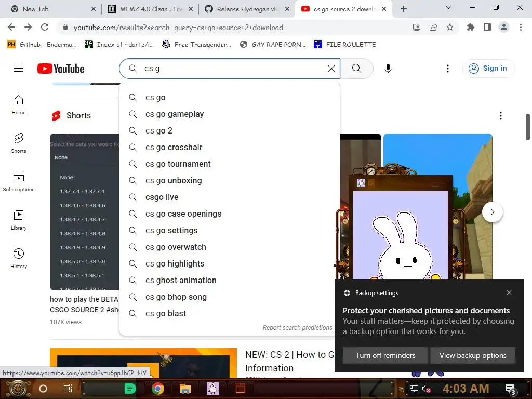Select suggestion "csgo live"

pyautogui.click(x=230, y=197)
